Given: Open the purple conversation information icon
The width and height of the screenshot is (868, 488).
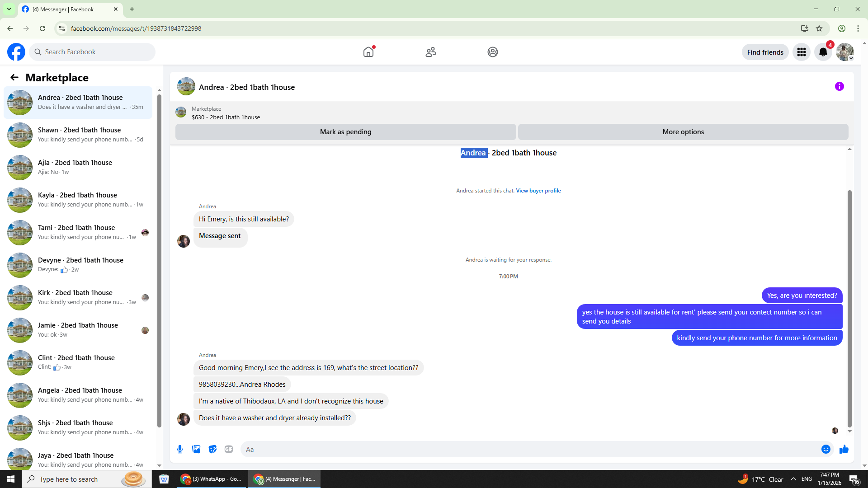Looking at the screenshot, I should [839, 86].
